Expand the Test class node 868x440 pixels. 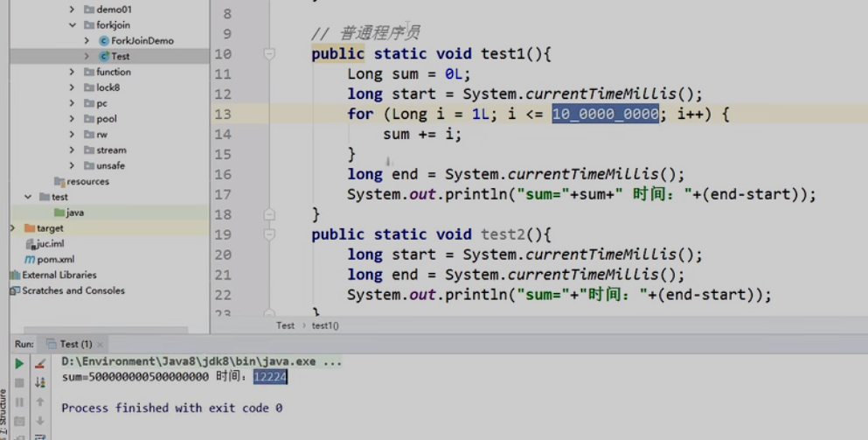87,56
